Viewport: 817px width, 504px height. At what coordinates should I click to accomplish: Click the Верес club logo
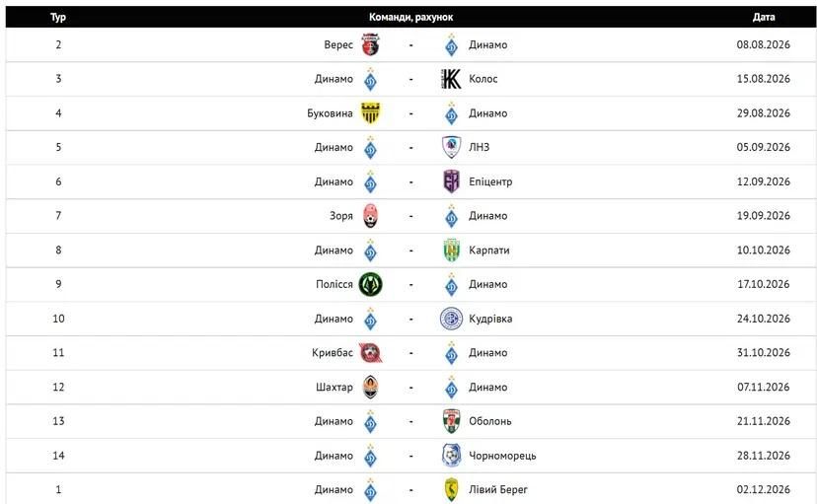(370, 44)
